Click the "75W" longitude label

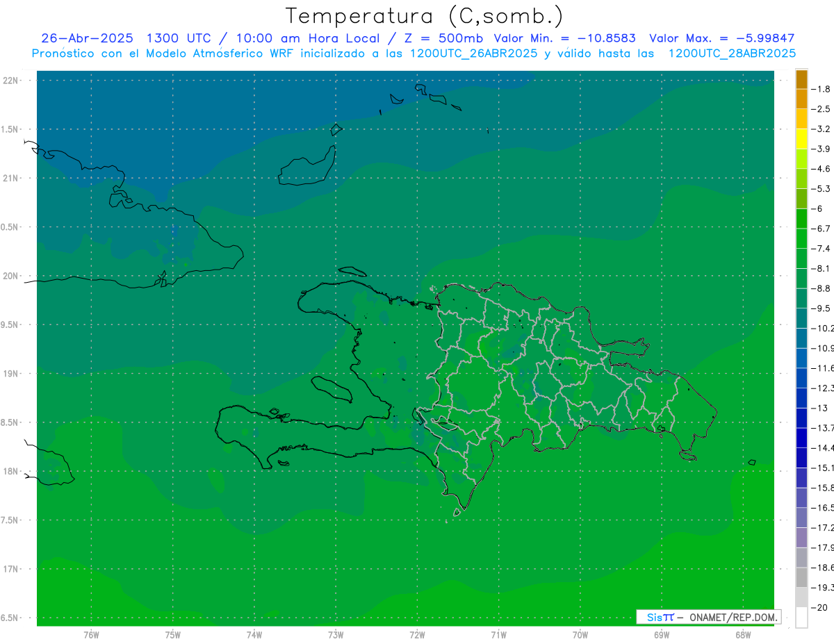pyautogui.click(x=172, y=635)
